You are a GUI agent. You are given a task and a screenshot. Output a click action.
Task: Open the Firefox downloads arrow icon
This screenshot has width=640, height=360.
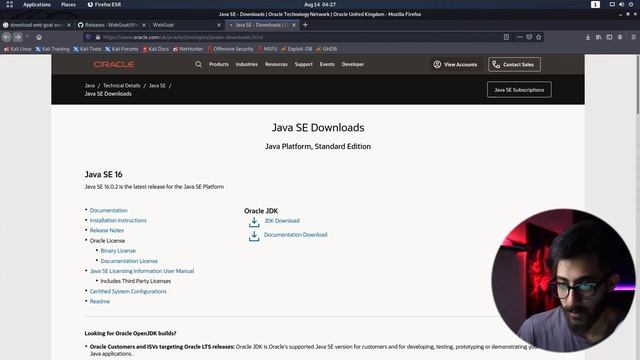tap(588, 37)
